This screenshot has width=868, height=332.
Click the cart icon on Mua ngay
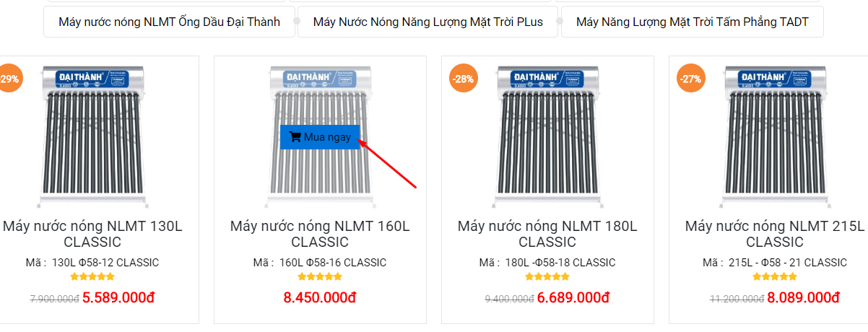coord(295,137)
